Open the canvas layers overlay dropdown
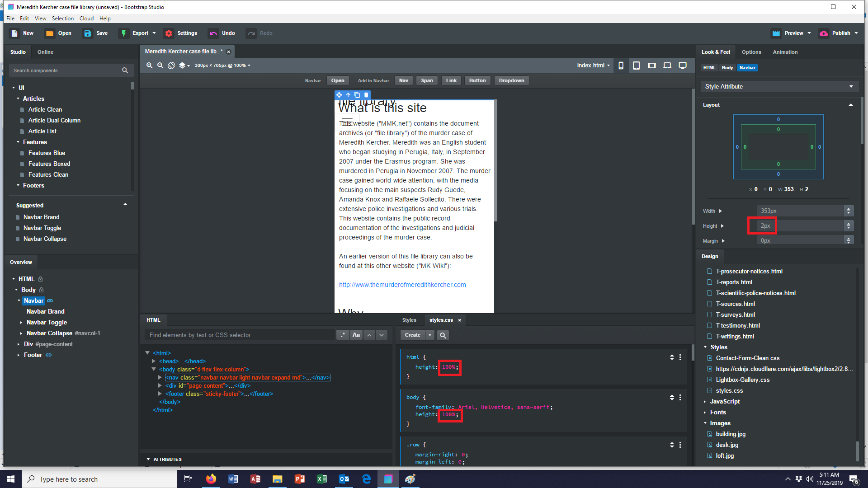Screen dimensions: 868x488 pos(184,66)
